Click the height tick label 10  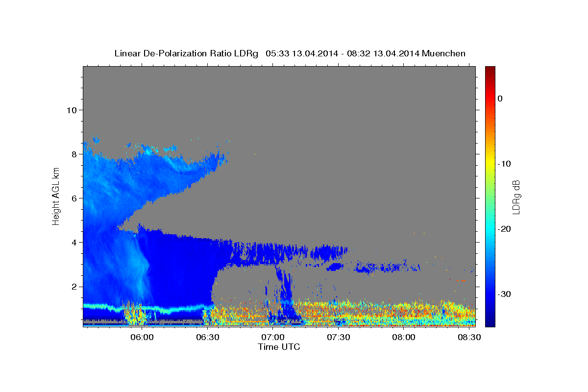pos(72,110)
